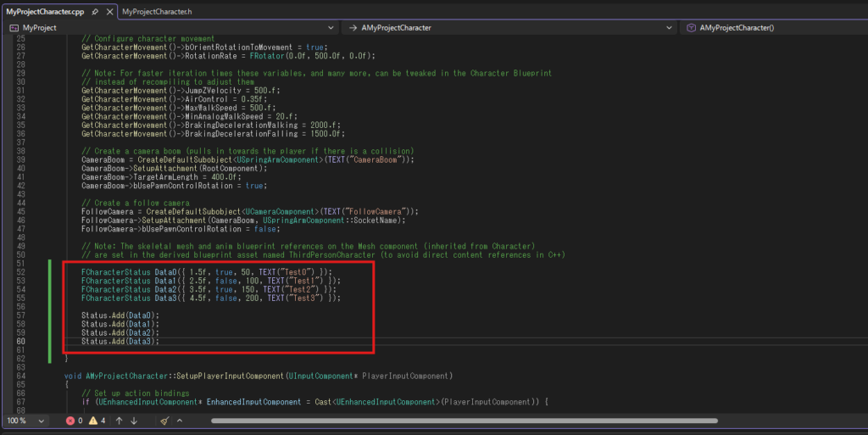Jump to next issue with down arrow
The width and height of the screenshot is (868, 435).
(133, 421)
